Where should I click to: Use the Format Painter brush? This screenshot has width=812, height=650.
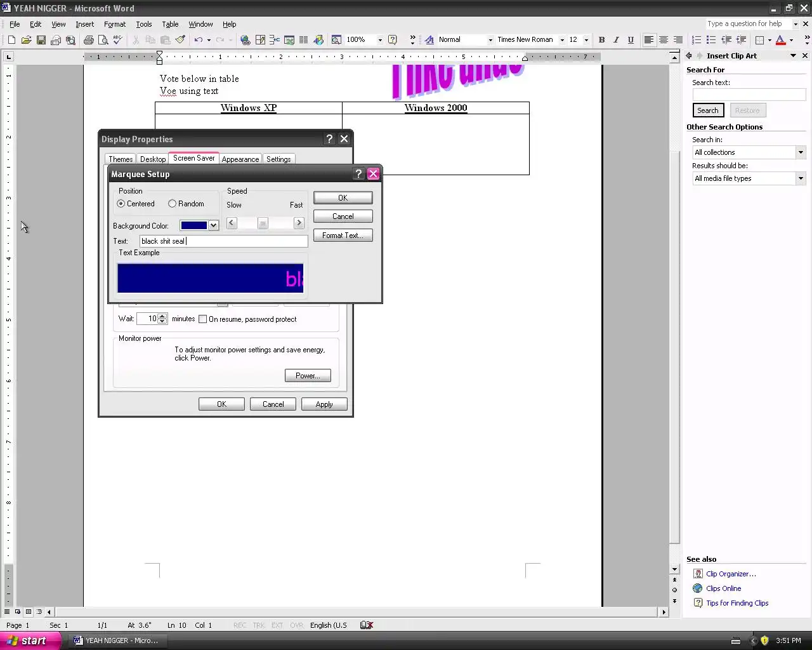coord(180,39)
